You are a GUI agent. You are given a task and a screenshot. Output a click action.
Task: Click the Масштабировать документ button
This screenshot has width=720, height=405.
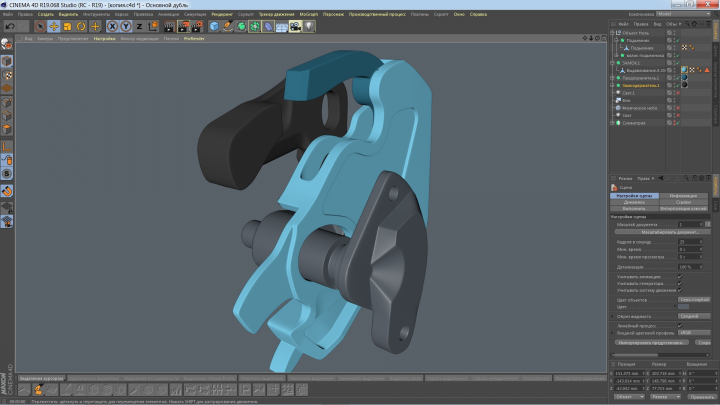tap(662, 232)
